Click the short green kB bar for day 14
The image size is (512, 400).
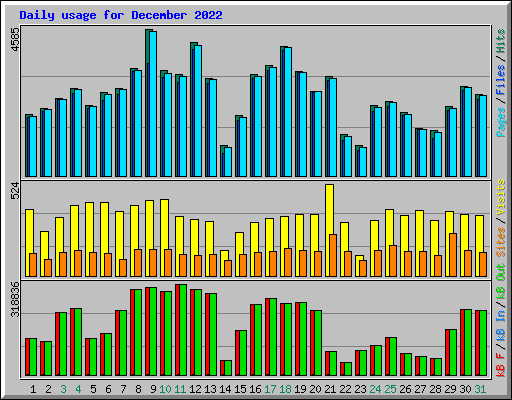[x=228, y=368]
